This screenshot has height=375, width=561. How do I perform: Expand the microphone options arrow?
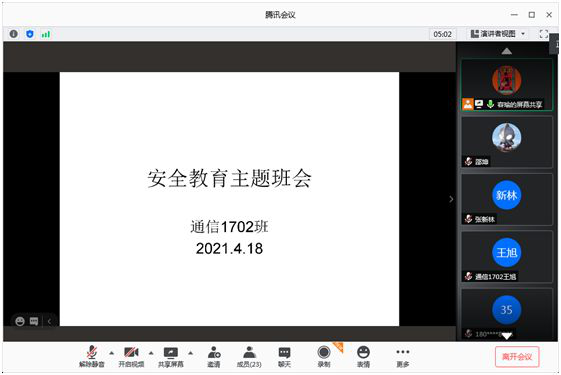112,353
